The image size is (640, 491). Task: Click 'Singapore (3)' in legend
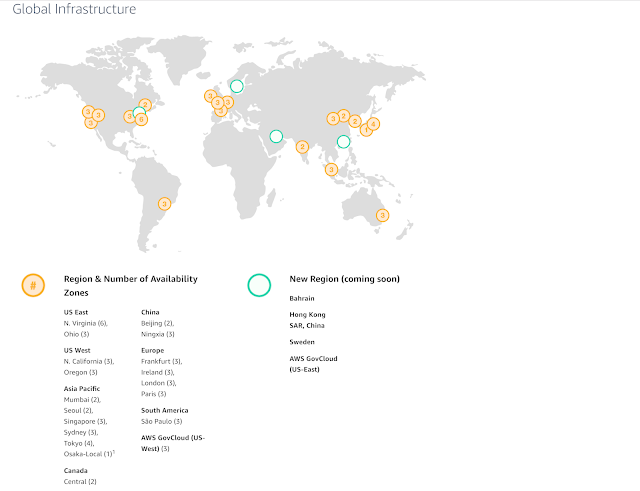point(85,422)
